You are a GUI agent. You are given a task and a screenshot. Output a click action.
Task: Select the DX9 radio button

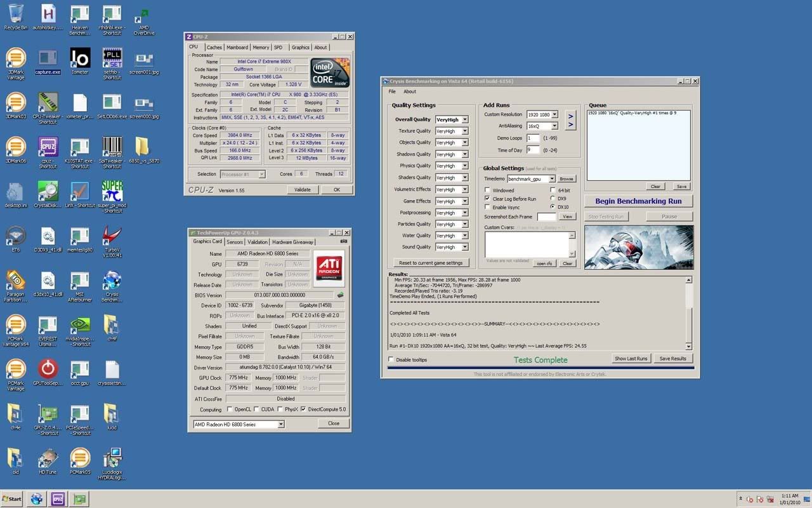tap(553, 199)
